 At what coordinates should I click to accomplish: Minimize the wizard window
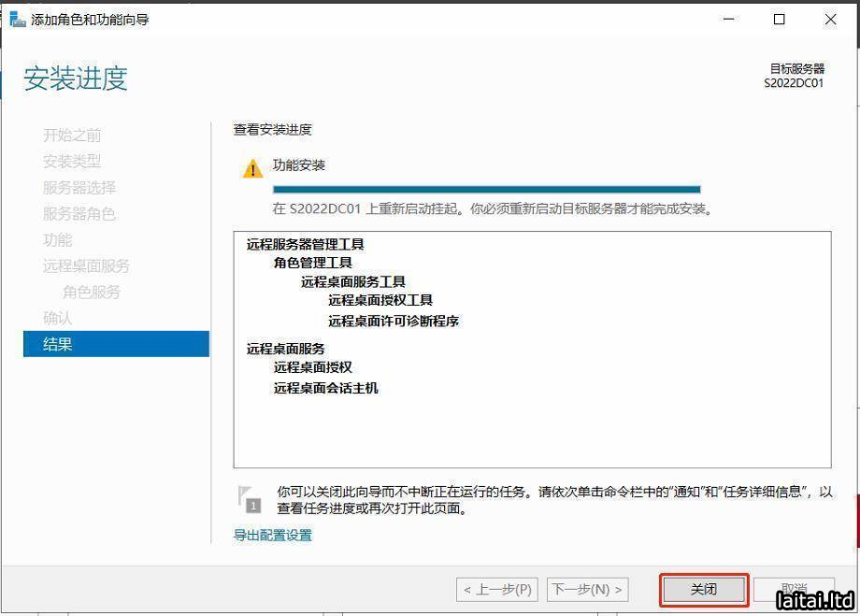point(727,19)
